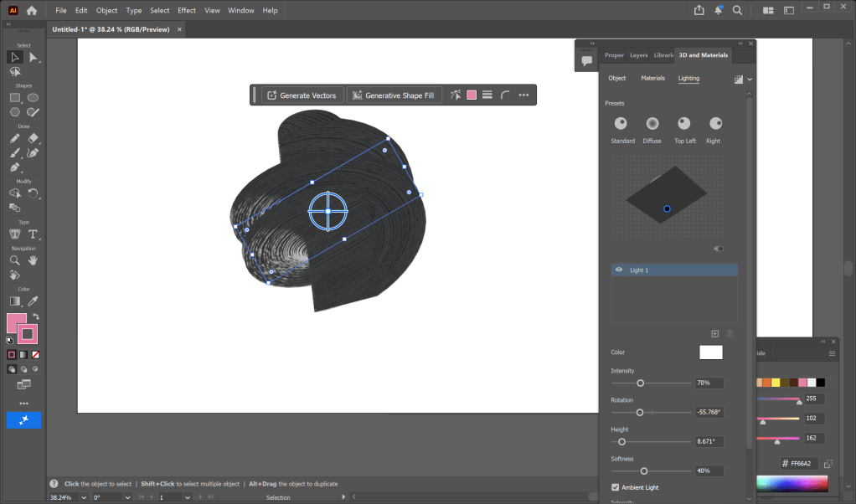Click the Generate Vectors button

click(302, 95)
